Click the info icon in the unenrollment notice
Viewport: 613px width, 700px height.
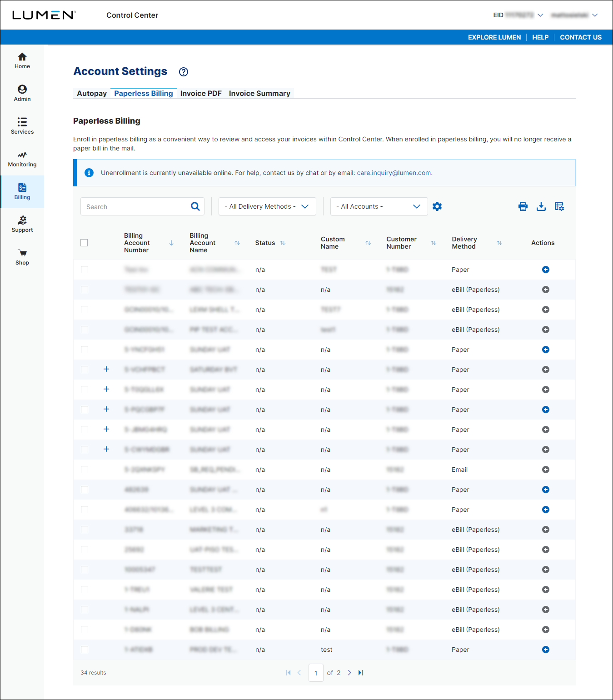(89, 173)
